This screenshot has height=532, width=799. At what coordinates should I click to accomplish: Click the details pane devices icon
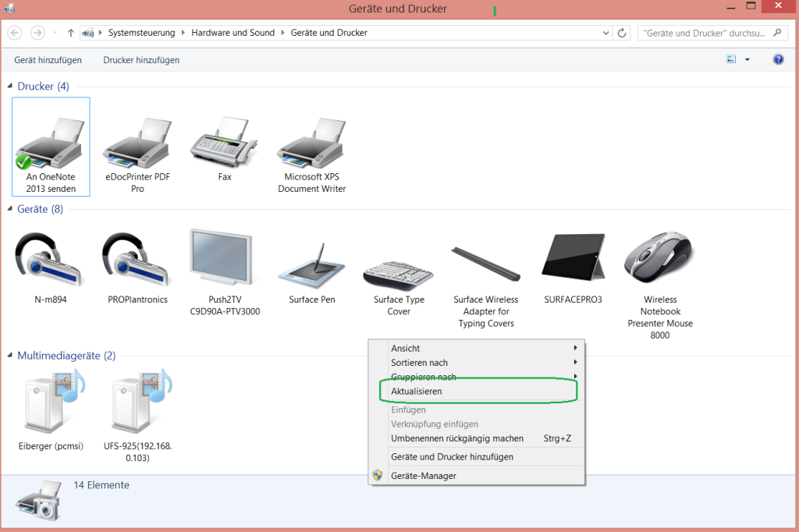(x=38, y=501)
